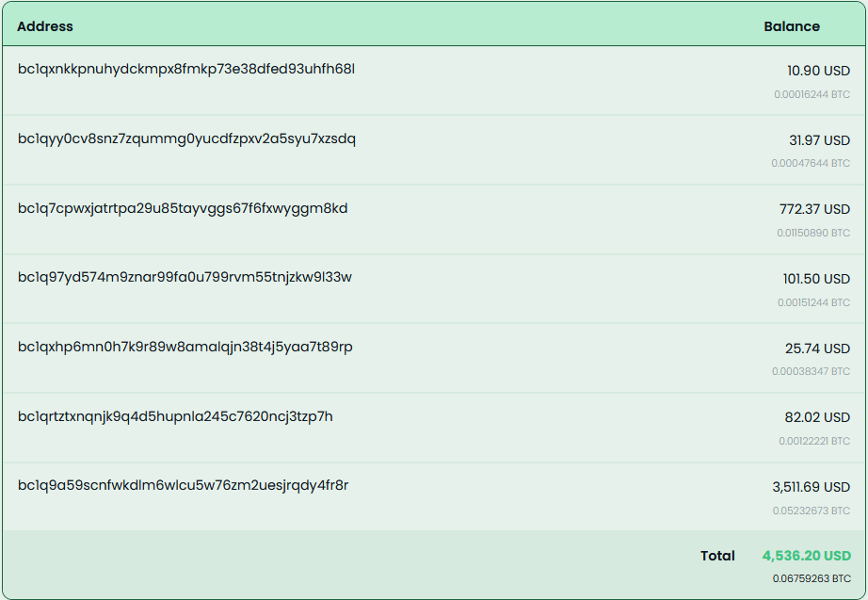
Task: Select address bc1qyy0cv8snz7zqummg0yucdfzpxv2a5syu7xzsdq
Action: tap(186, 138)
